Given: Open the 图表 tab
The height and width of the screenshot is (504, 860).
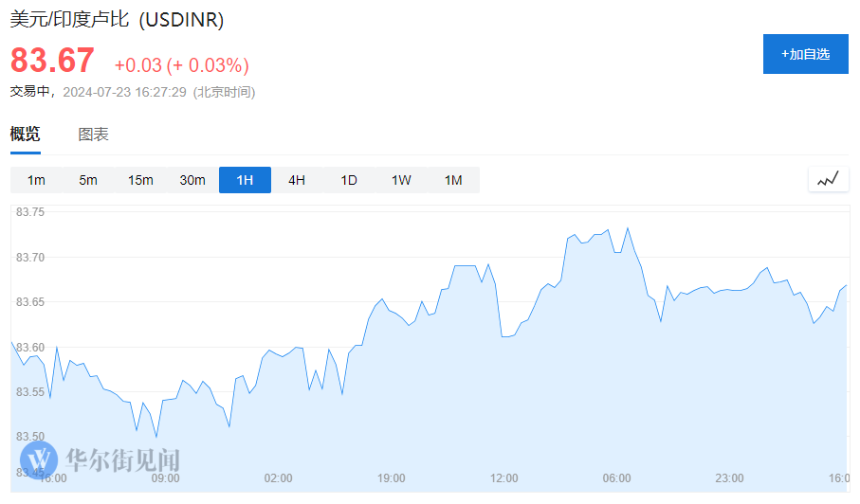Looking at the screenshot, I should 93,135.
